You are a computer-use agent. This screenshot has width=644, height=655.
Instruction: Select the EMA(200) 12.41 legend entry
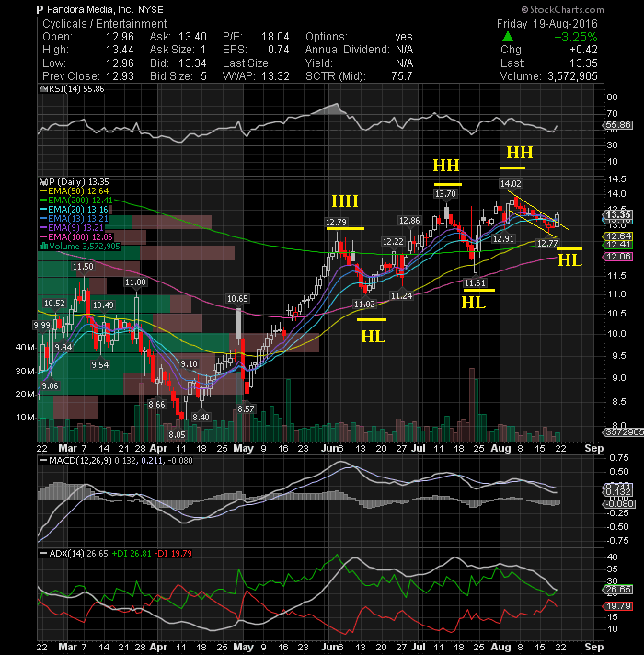point(76,201)
